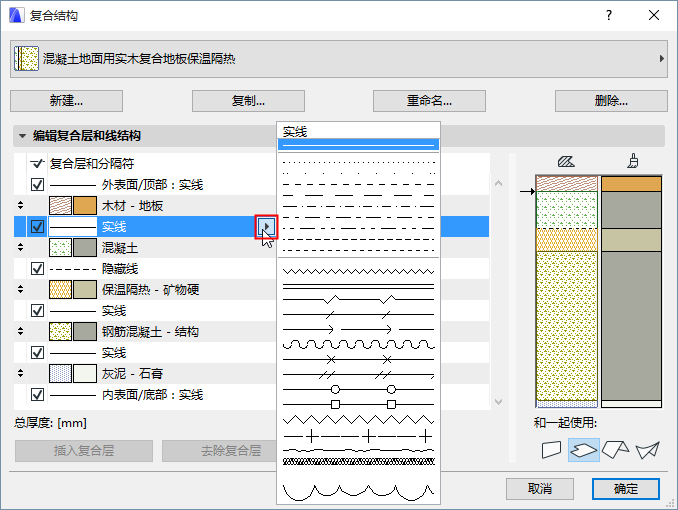Click the drag handle for 钢筋混凝土 row
Image resolution: width=678 pixels, height=510 pixels.
tap(20, 331)
